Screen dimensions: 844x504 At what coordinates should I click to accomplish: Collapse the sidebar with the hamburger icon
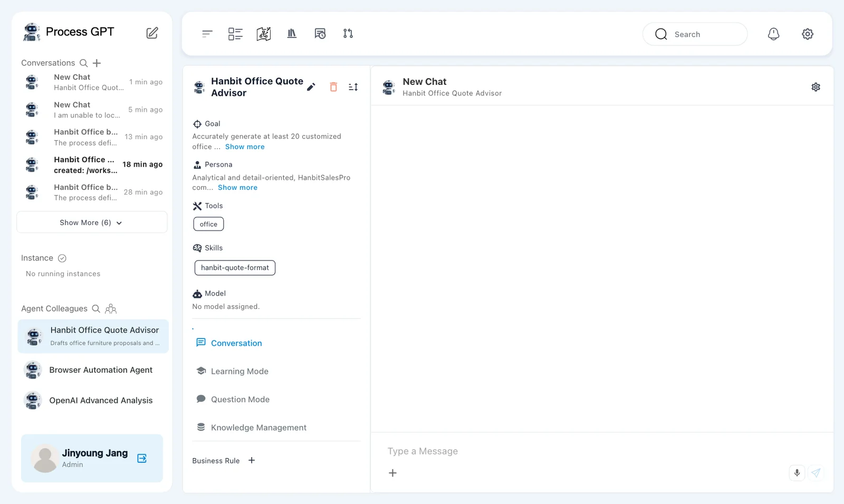point(207,34)
